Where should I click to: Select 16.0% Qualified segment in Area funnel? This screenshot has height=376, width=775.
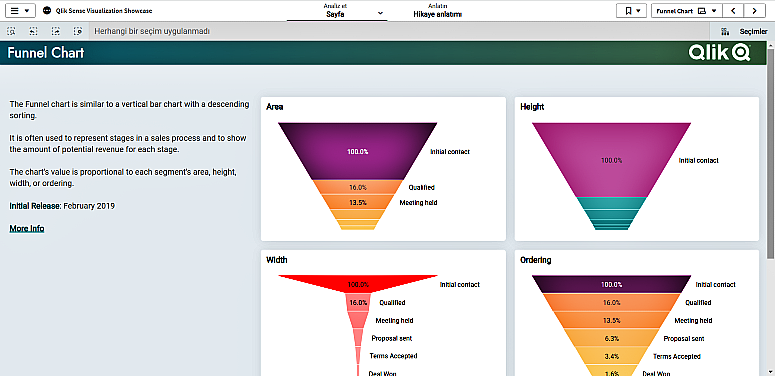click(x=358, y=187)
